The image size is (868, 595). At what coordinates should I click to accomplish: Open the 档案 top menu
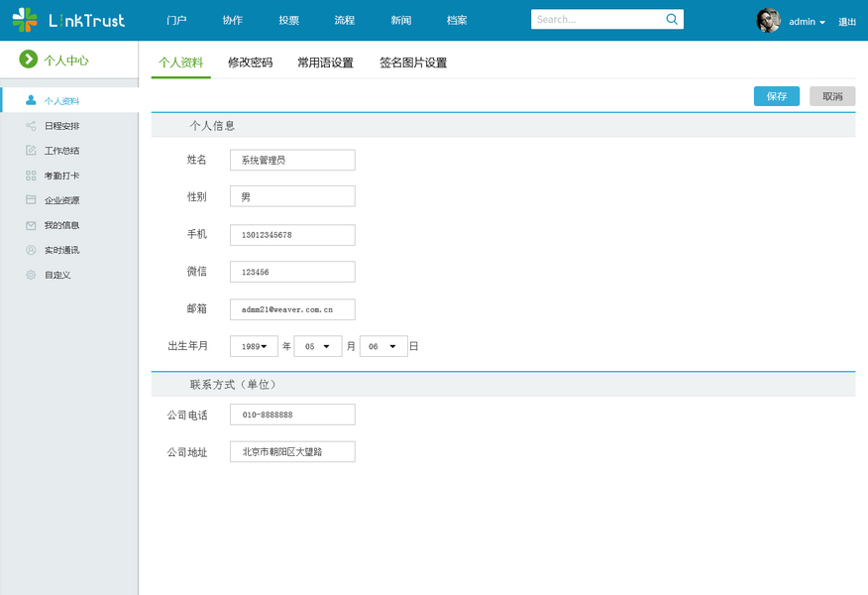pos(457,20)
